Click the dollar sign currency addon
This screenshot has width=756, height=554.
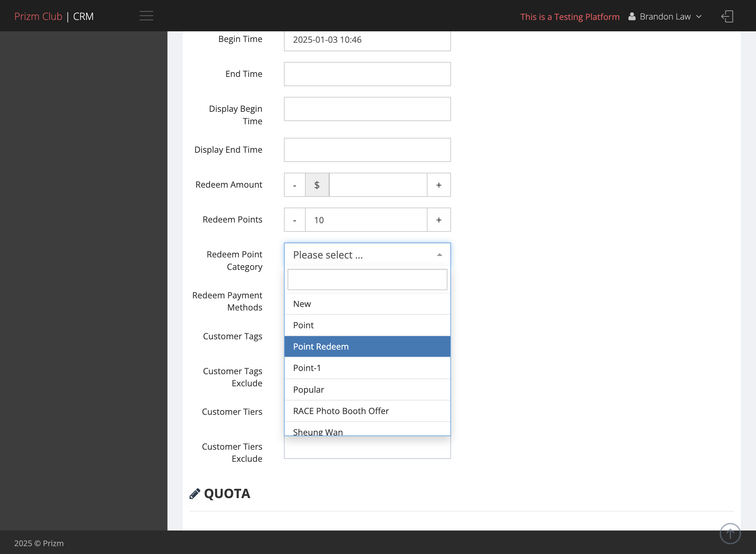point(317,185)
